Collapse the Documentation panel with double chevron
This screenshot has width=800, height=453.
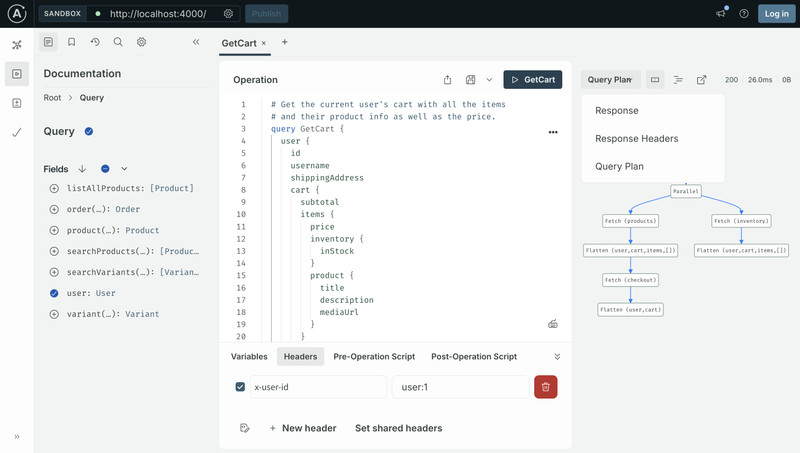[x=196, y=42]
